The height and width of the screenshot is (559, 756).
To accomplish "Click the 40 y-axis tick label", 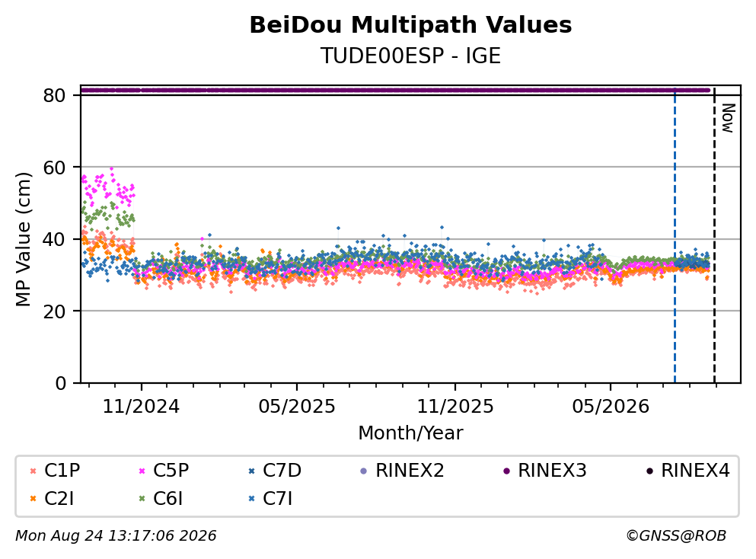I will (55, 239).
